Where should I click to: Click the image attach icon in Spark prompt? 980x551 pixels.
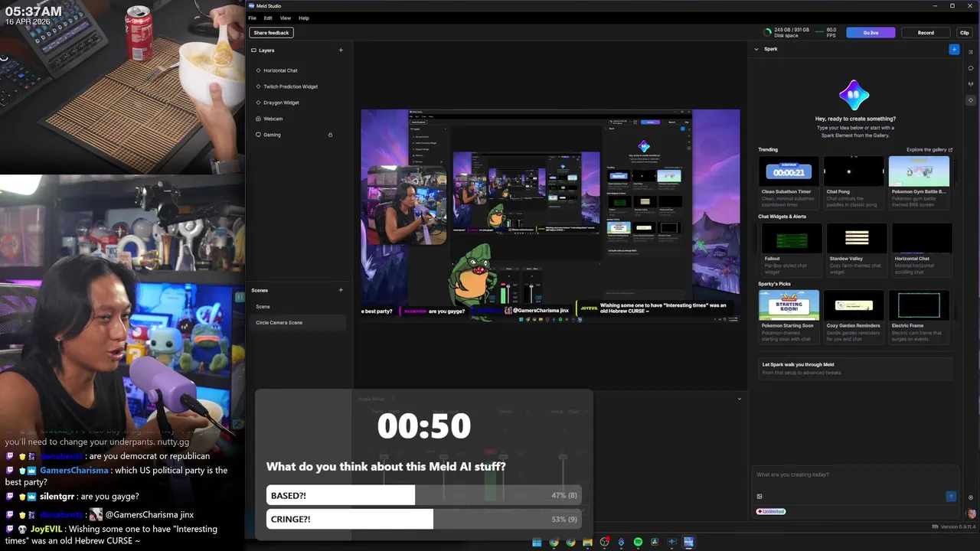click(759, 496)
